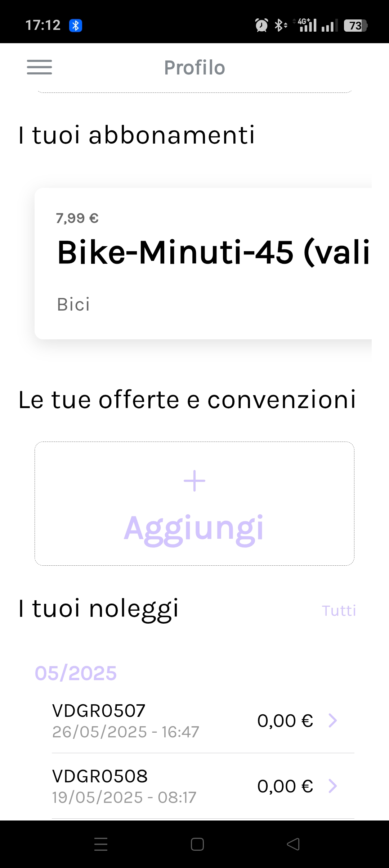The height and width of the screenshot is (868, 389).
Task: Open VDGR0507 rental details via chevron
Action: (x=333, y=721)
